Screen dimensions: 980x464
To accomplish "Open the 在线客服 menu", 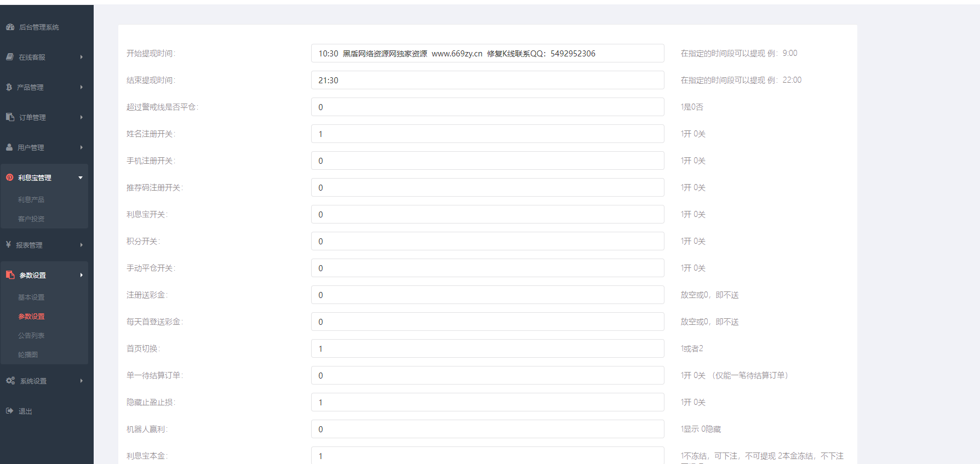I will tap(32, 57).
